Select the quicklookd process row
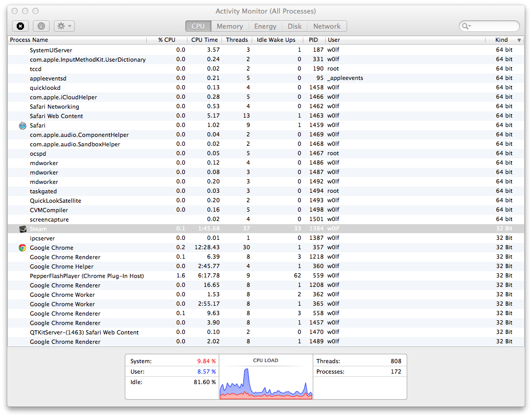Viewport: 532px width, 417px height. [266, 88]
